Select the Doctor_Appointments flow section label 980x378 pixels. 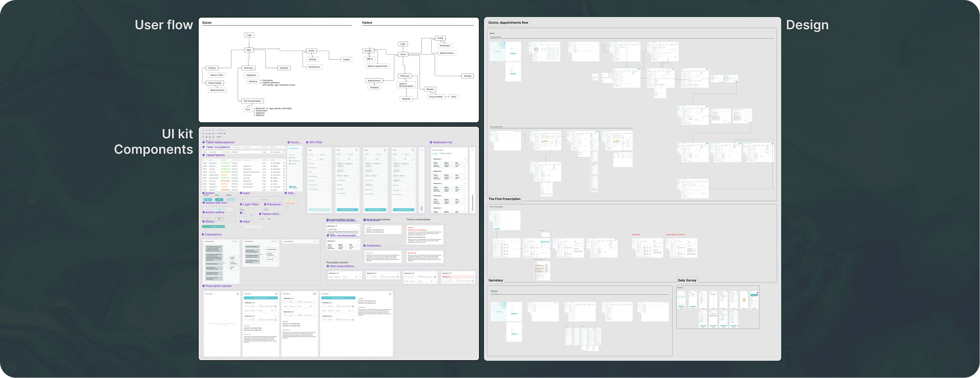(x=508, y=23)
